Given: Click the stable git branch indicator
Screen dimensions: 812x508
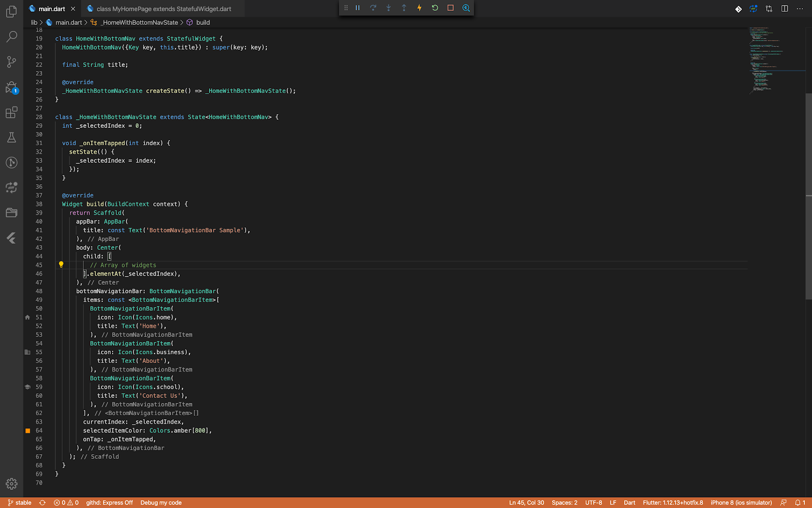Looking at the screenshot, I should coord(19,503).
